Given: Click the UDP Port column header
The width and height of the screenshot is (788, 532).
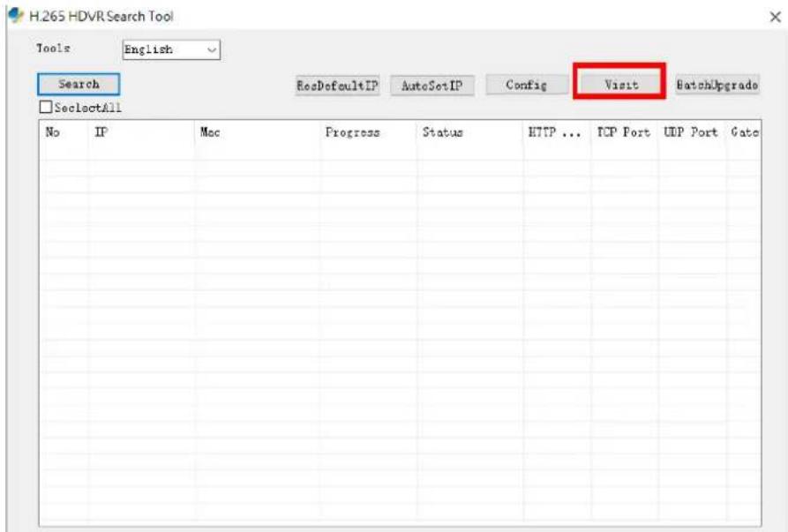Looking at the screenshot, I should click(x=692, y=132).
